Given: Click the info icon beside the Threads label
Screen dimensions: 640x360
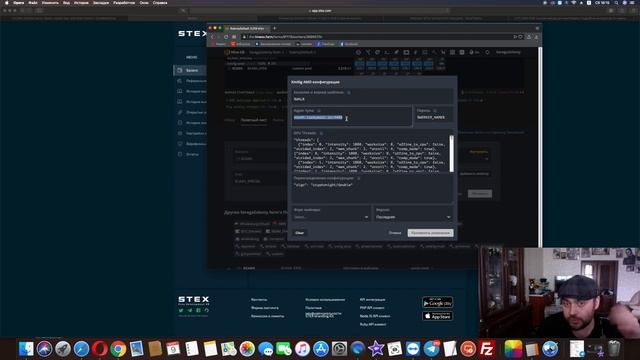Looking at the screenshot, I should click(321, 133).
